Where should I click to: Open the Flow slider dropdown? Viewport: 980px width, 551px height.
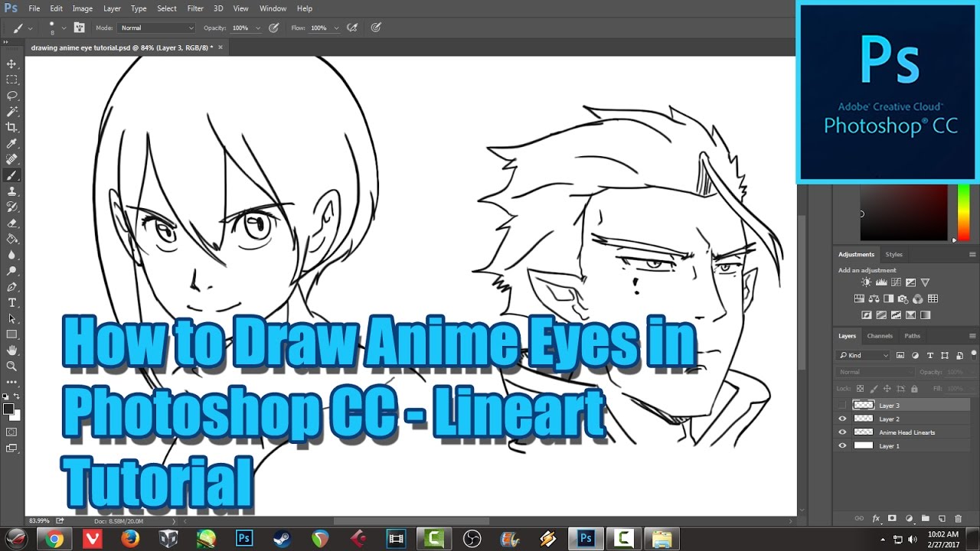336,28
